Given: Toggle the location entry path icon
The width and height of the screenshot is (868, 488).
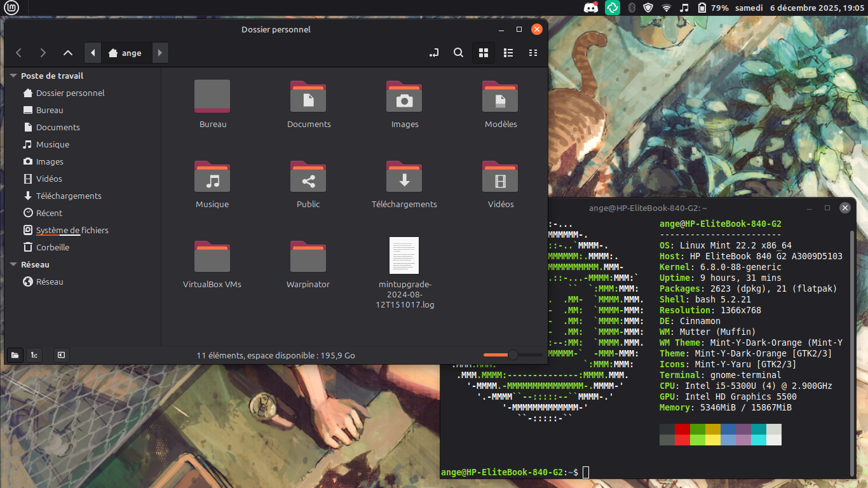Looking at the screenshot, I should 434,53.
